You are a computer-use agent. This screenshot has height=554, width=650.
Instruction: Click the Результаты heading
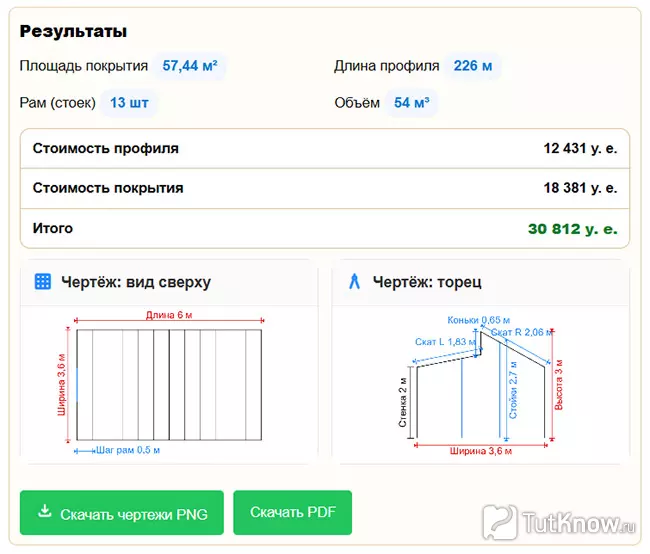click(73, 32)
